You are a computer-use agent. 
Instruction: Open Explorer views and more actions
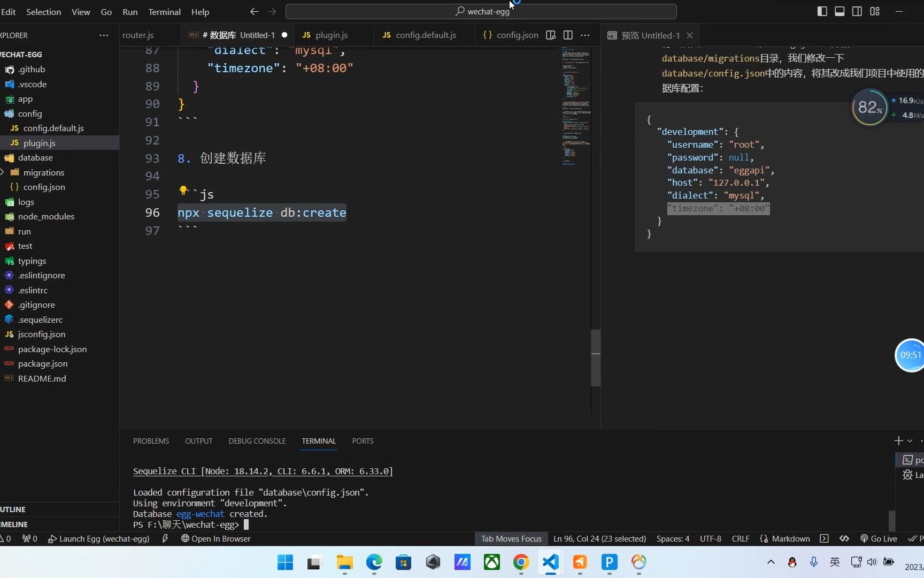pos(104,35)
